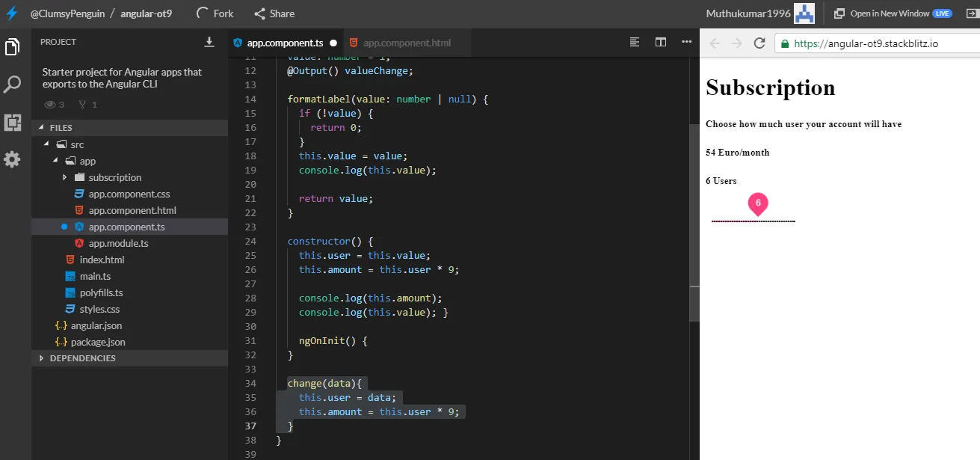Open styles.css file
Screen dimensions: 980x460
pyautogui.click(x=99, y=309)
